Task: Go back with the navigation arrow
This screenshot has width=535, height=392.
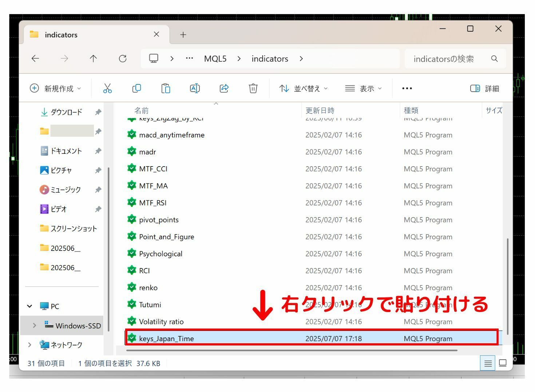Action: 35,59
